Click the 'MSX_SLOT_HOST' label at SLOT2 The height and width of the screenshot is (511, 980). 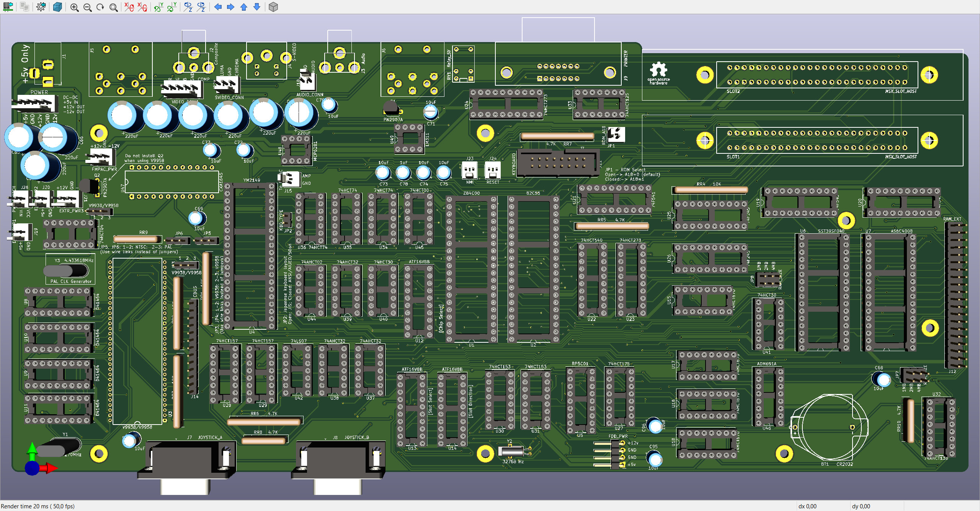[x=901, y=91]
